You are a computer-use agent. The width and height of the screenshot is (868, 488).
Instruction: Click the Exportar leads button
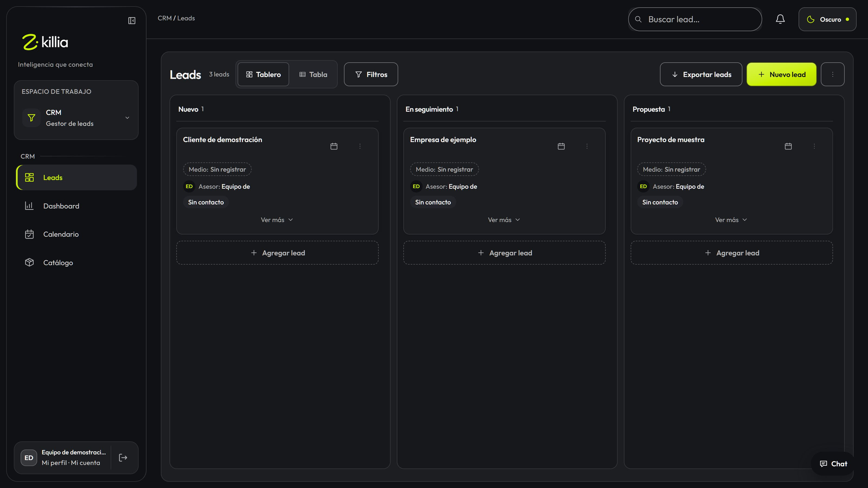pyautogui.click(x=701, y=74)
